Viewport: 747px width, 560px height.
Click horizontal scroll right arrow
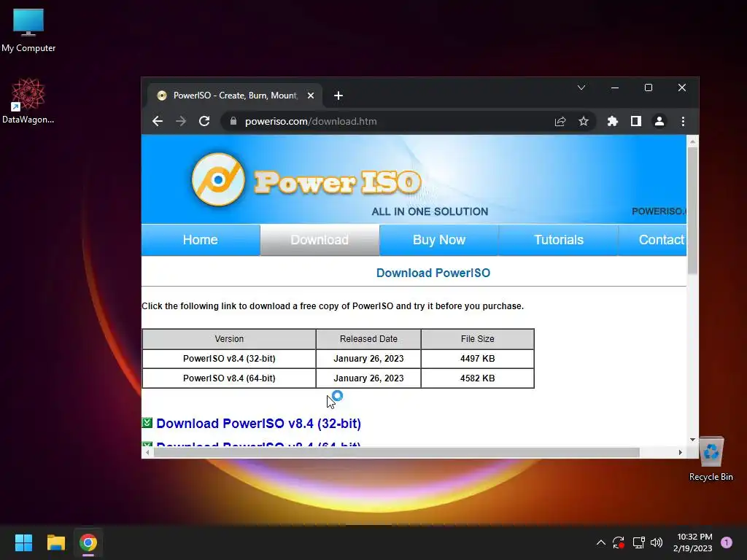coord(681,452)
